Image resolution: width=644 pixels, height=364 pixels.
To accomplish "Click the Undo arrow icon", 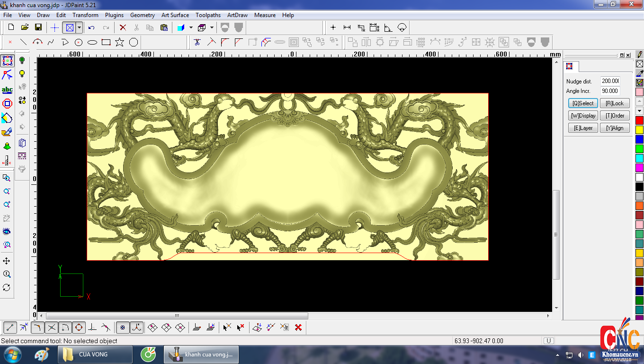I will (91, 27).
